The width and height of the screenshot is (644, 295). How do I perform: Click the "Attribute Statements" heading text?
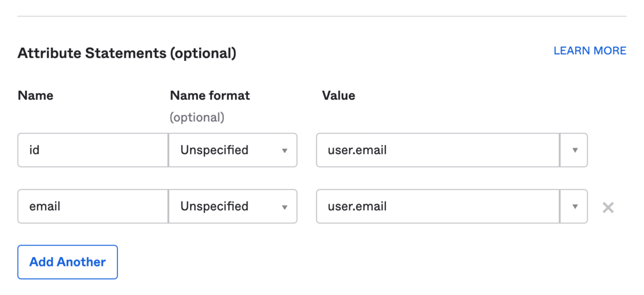[x=92, y=53]
